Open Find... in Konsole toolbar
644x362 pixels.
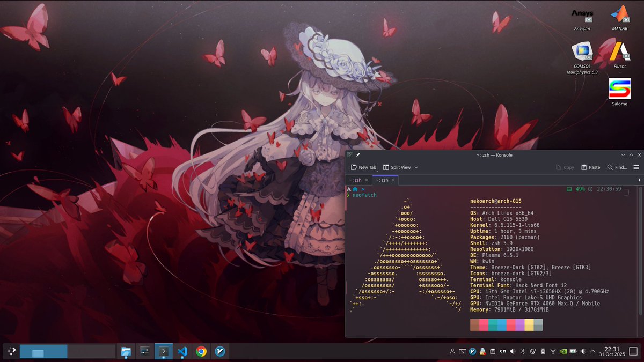click(x=617, y=167)
